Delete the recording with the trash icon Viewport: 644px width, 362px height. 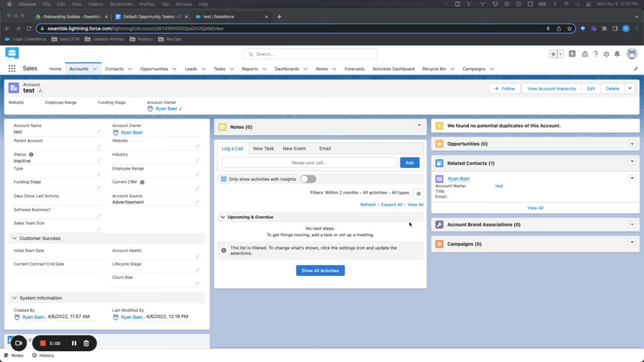86,343
